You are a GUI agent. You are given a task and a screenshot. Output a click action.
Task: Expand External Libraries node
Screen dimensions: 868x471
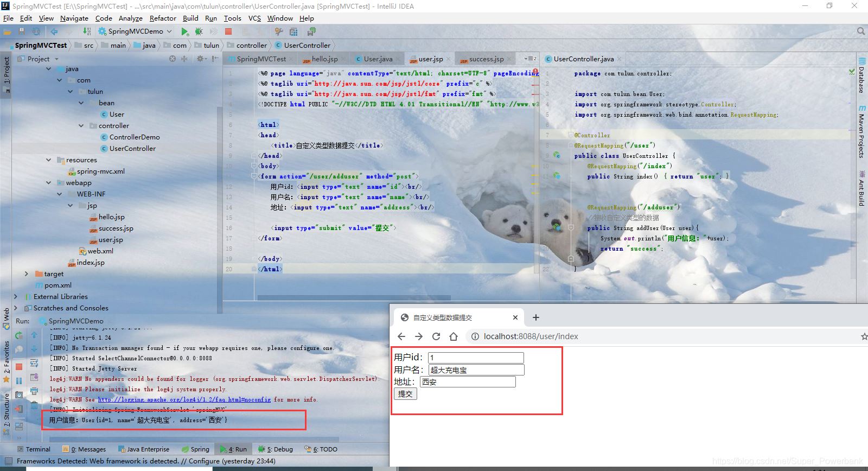16,297
